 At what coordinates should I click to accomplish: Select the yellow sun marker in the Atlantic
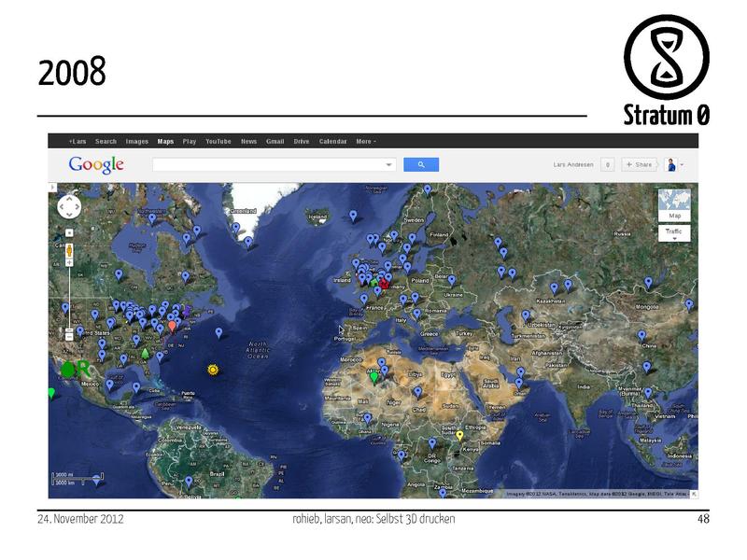coord(213,370)
